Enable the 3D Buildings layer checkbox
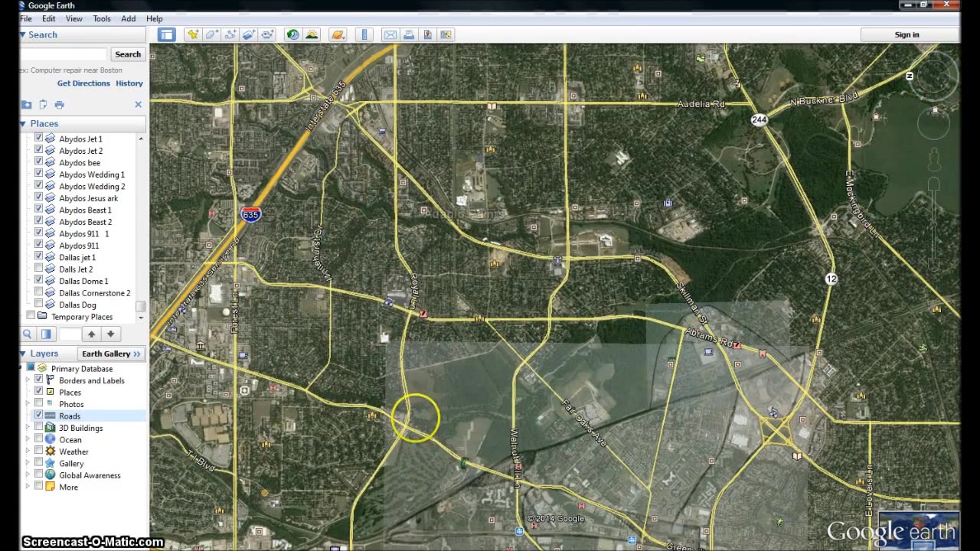Image resolution: width=980 pixels, height=551 pixels. click(38, 427)
